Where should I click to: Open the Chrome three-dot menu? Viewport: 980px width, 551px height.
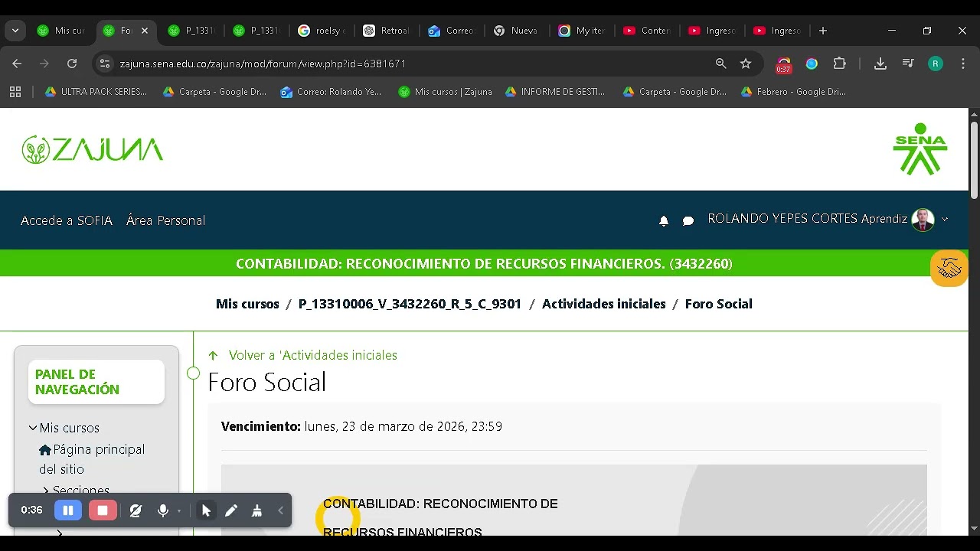click(x=962, y=64)
